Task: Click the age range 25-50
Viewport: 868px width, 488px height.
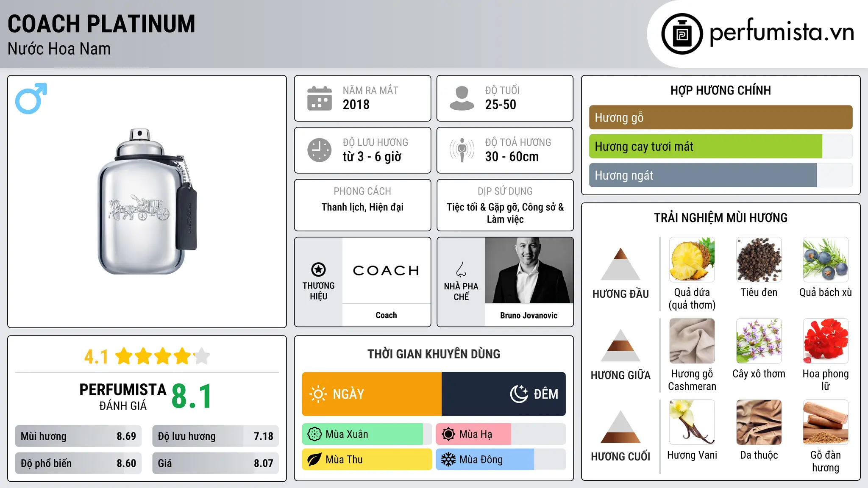Action: (x=501, y=105)
